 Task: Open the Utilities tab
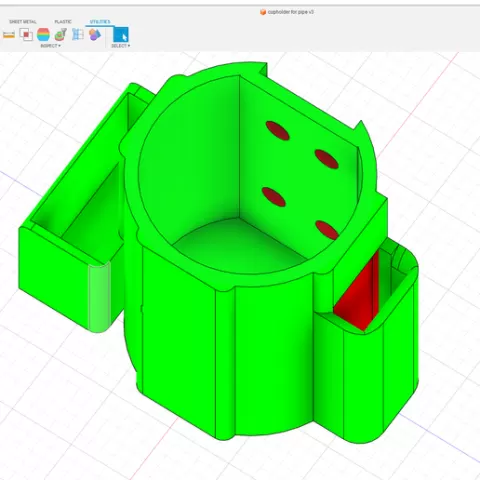[x=100, y=22]
